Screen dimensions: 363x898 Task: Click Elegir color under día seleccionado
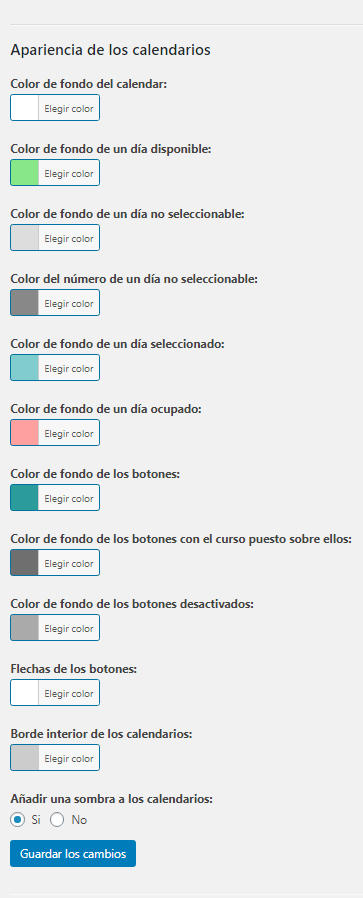tap(69, 368)
